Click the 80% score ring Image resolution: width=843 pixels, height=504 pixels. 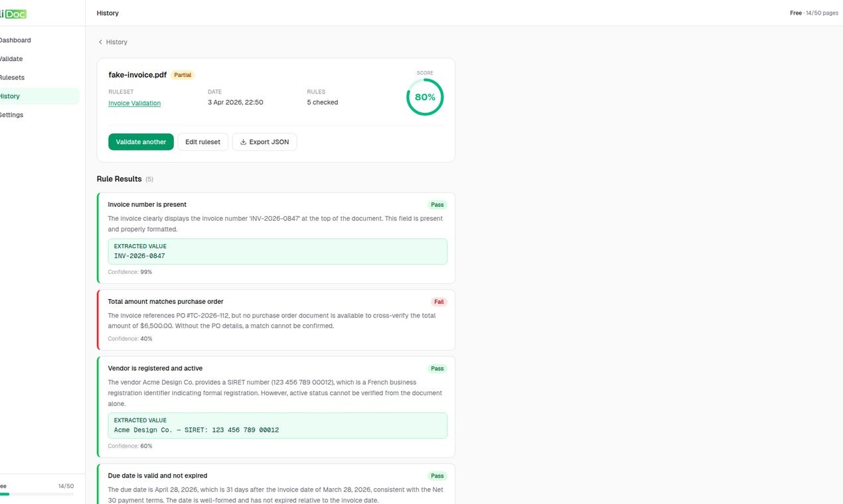[x=425, y=97]
